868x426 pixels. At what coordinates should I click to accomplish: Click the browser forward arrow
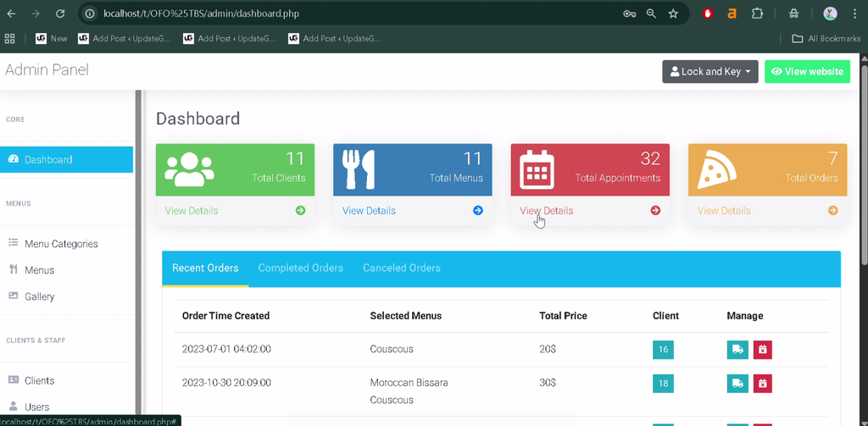point(36,14)
